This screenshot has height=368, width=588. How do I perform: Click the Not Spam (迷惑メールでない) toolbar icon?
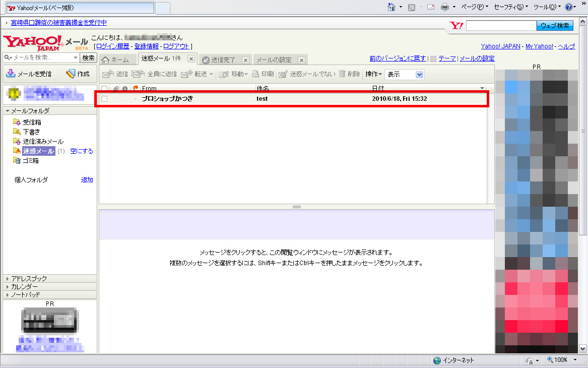coord(283,74)
